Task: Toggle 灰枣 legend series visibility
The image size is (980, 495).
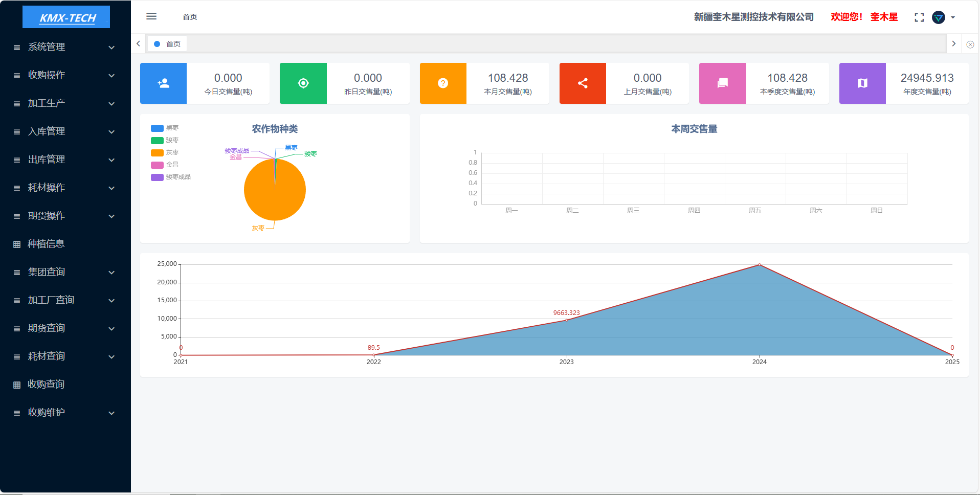Action: (x=165, y=152)
